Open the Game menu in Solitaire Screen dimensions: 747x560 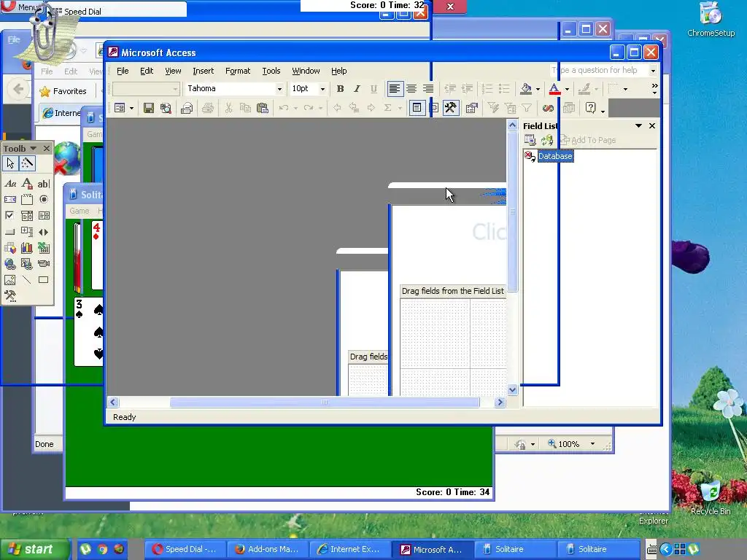pyautogui.click(x=79, y=211)
